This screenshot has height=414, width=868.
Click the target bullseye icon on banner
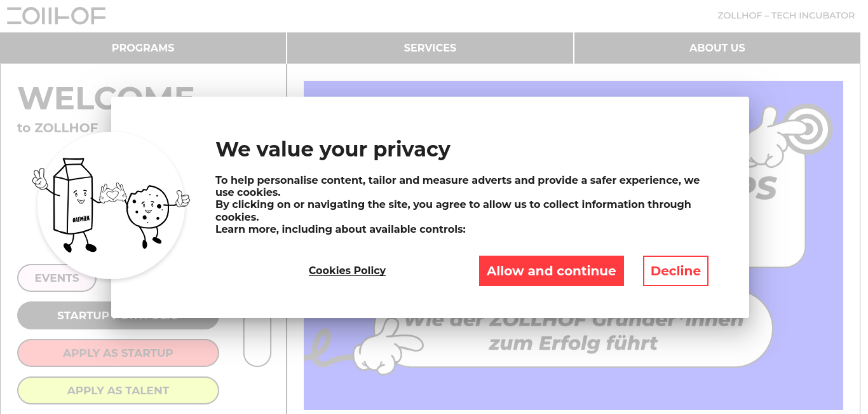pyautogui.click(x=807, y=130)
